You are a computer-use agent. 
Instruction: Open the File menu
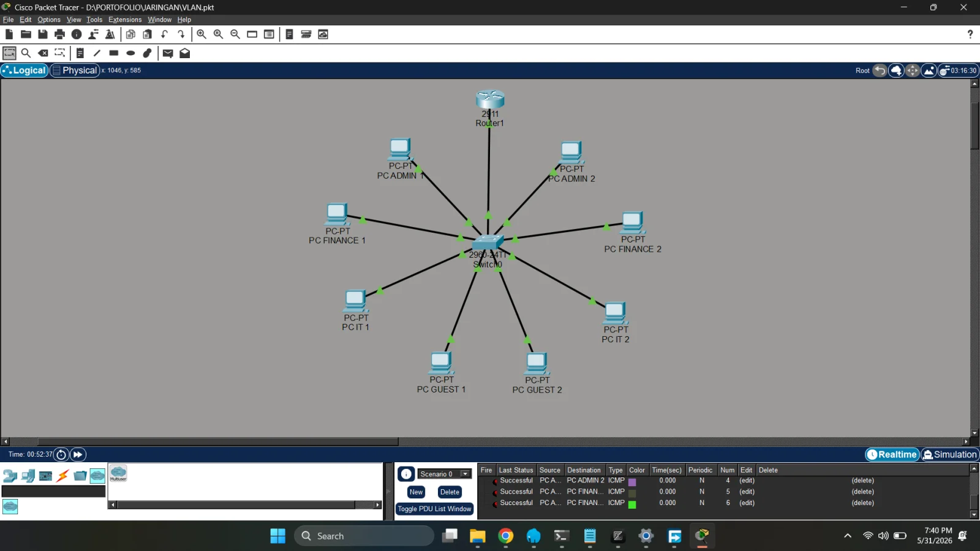pyautogui.click(x=8, y=20)
